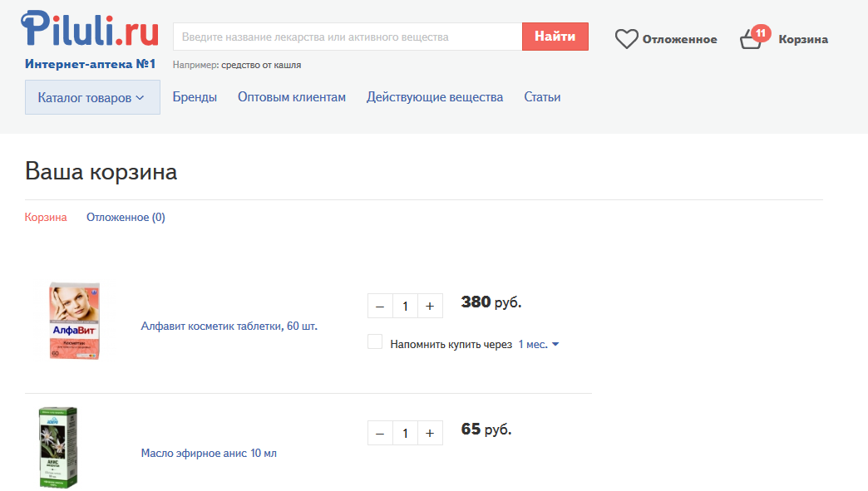Switch to the 'Отложенное (0)' tab
868x491 pixels.
pos(126,218)
